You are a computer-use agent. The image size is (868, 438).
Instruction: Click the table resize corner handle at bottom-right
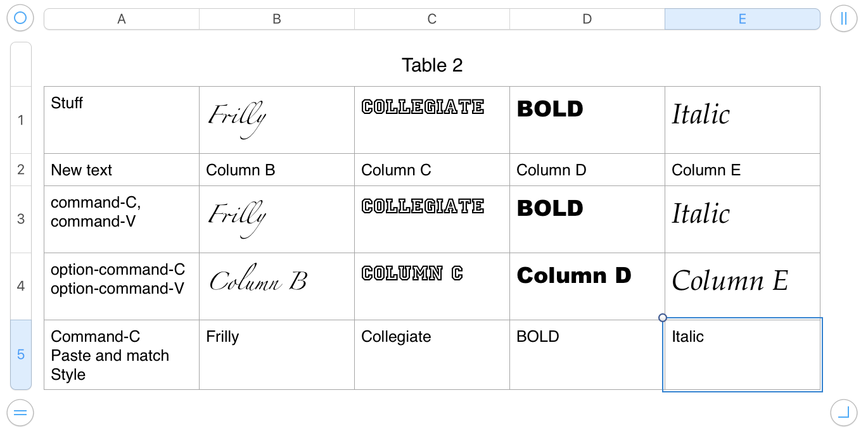[x=843, y=413]
